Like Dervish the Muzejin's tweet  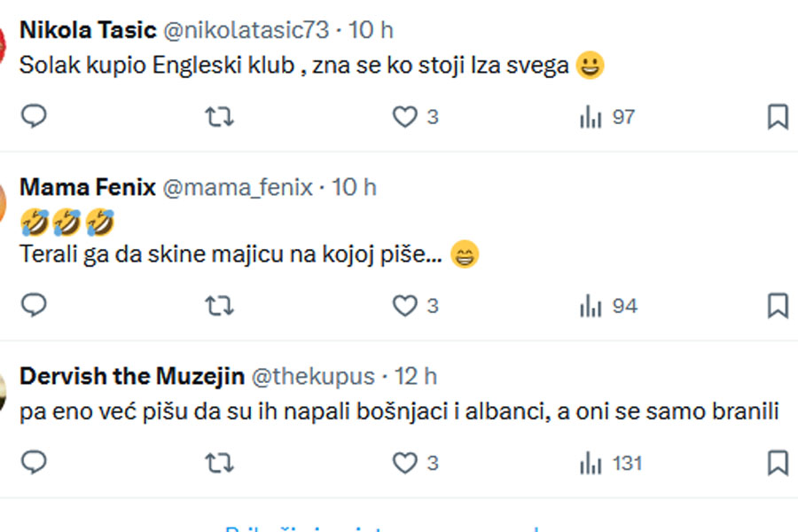(x=405, y=463)
